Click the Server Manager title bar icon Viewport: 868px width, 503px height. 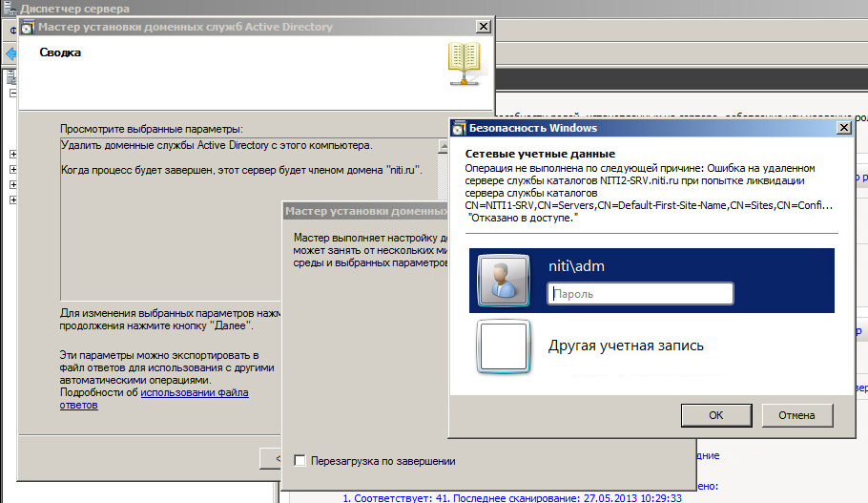pos(10,8)
